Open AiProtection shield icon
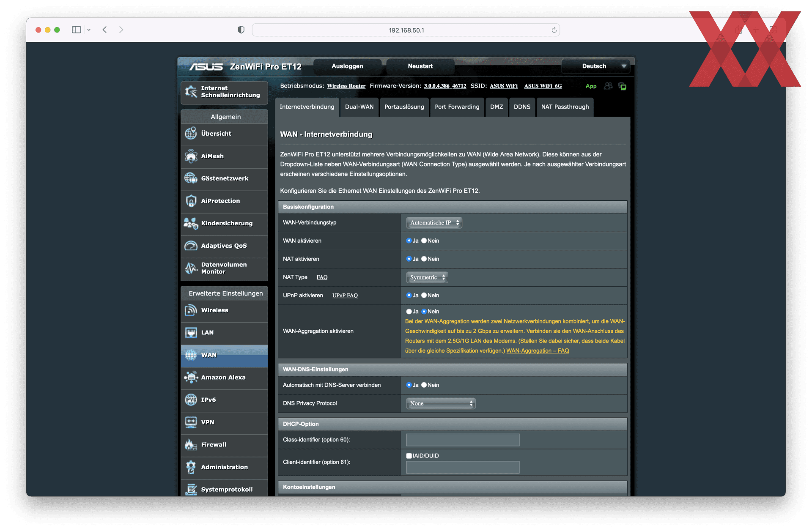The height and width of the screenshot is (531, 812). click(x=191, y=201)
